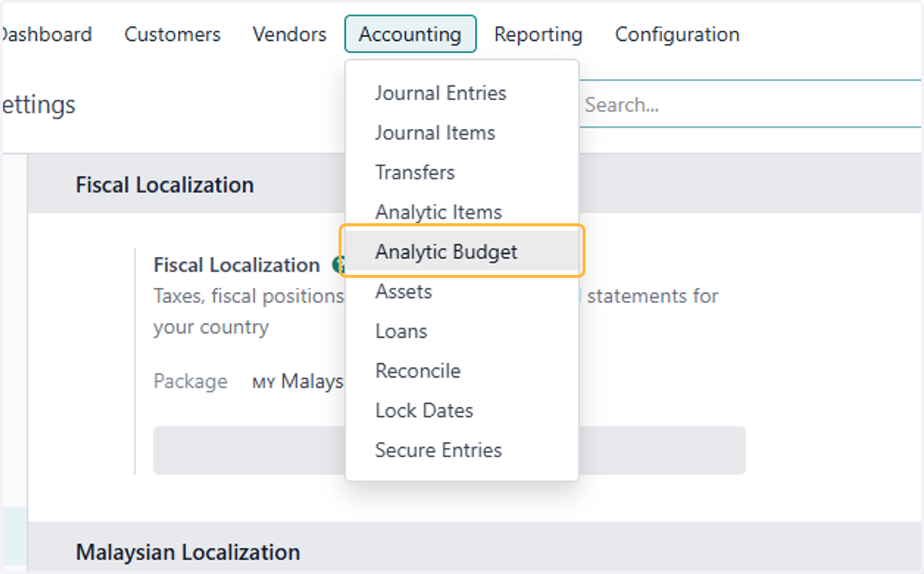Click the Malaysian Localization section heading
Screen dimensions: 924x574
pos(188,552)
